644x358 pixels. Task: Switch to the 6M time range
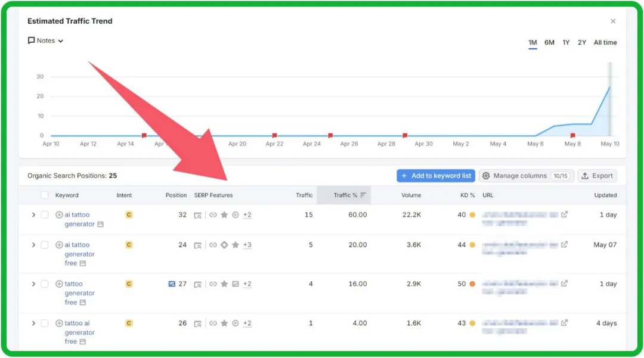549,43
